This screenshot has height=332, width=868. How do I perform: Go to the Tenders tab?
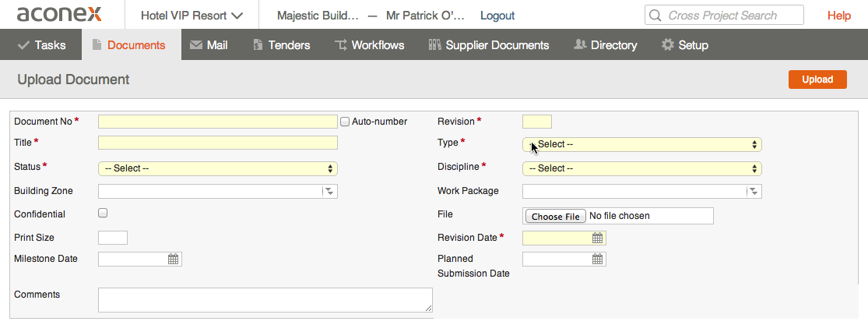pyautogui.click(x=281, y=45)
